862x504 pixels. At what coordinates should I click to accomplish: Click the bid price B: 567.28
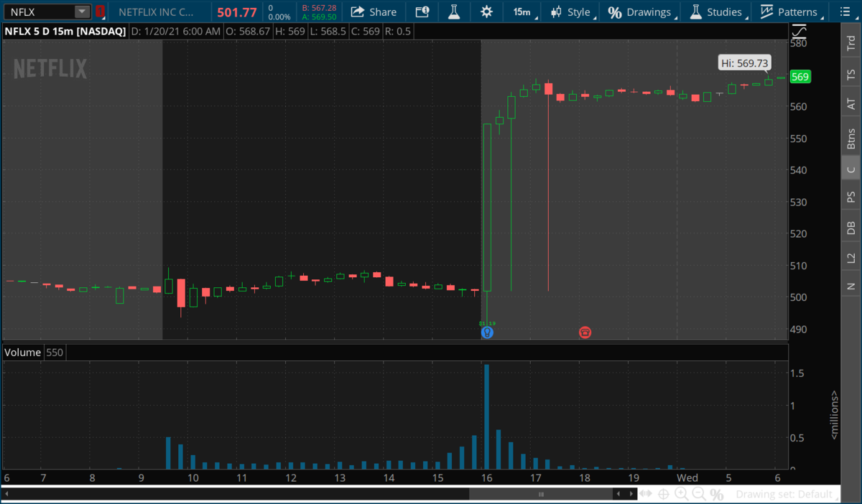pos(320,7)
